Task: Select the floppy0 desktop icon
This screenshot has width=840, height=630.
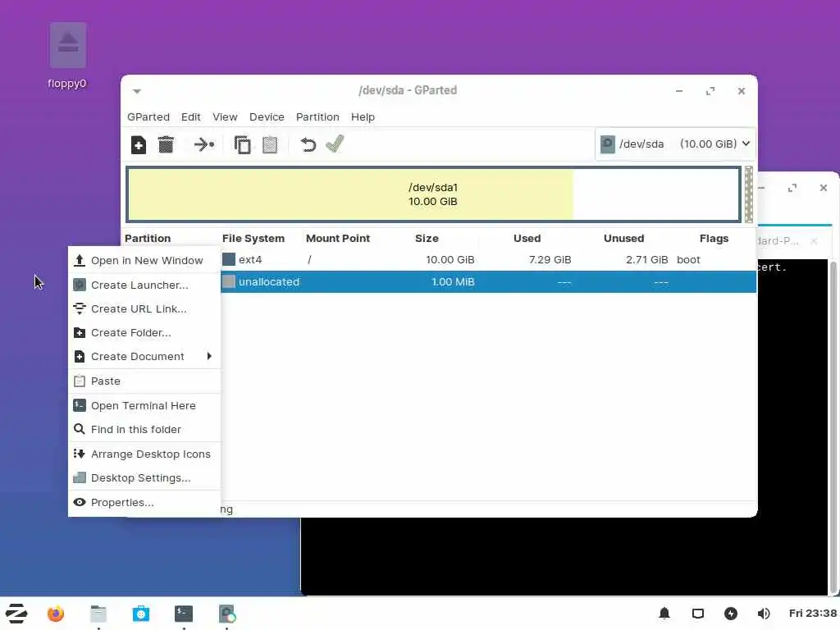Action: tap(67, 56)
